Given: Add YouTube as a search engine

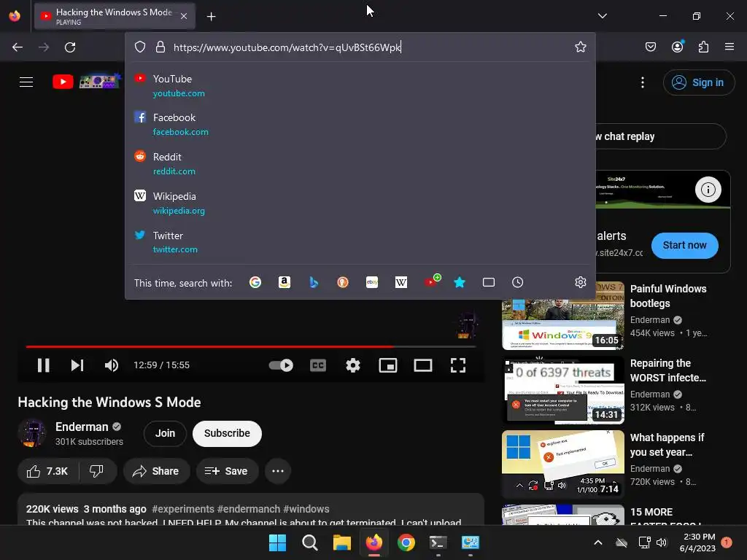Looking at the screenshot, I should [432, 281].
